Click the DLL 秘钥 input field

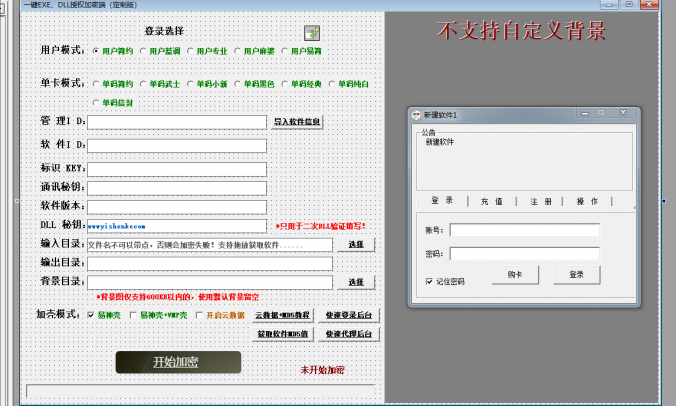pyautogui.click(x=177, y=226)
